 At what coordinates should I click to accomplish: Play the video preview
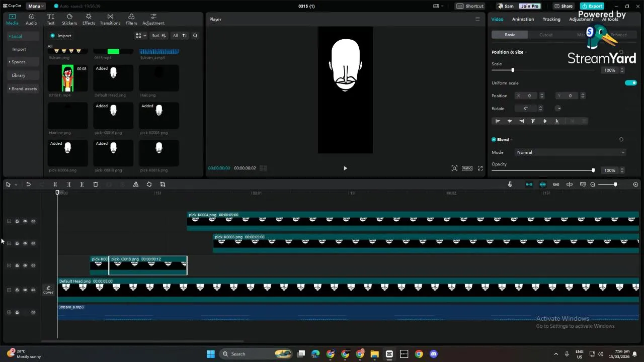[345, 168]
